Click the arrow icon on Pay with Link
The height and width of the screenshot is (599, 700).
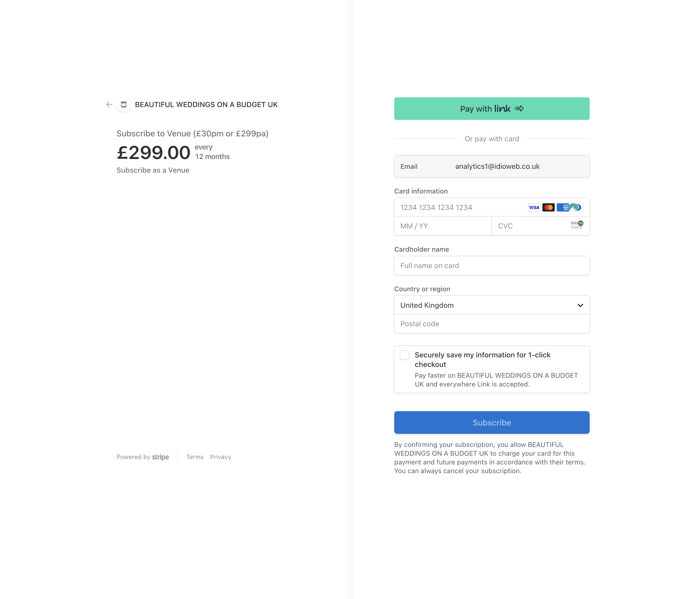pyautogui.click(x=519, y=109)
